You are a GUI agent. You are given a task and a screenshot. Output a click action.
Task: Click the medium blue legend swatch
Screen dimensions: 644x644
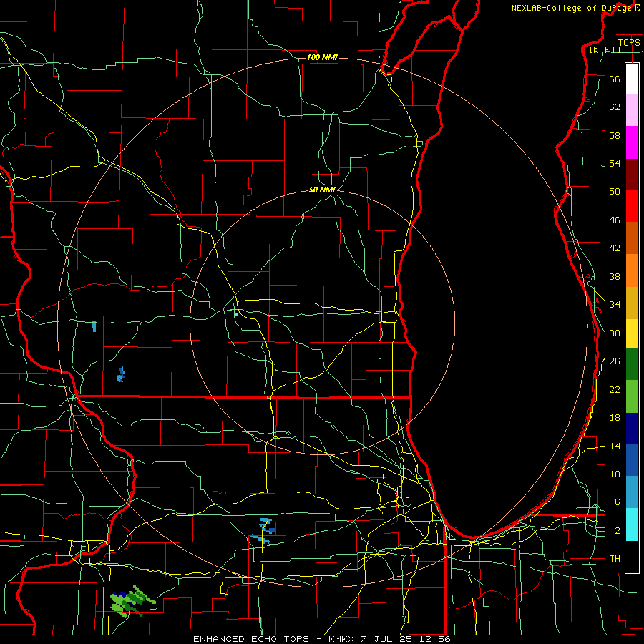(632, 460)
